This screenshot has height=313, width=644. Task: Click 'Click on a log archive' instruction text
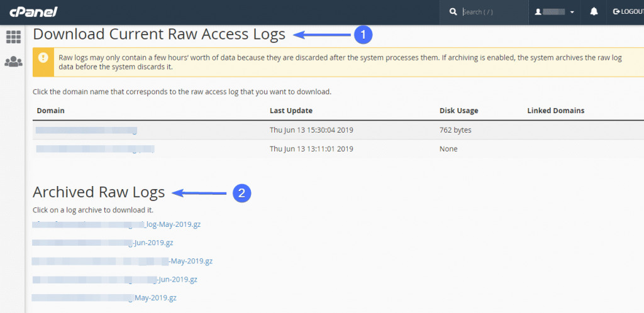coord(93,210)
